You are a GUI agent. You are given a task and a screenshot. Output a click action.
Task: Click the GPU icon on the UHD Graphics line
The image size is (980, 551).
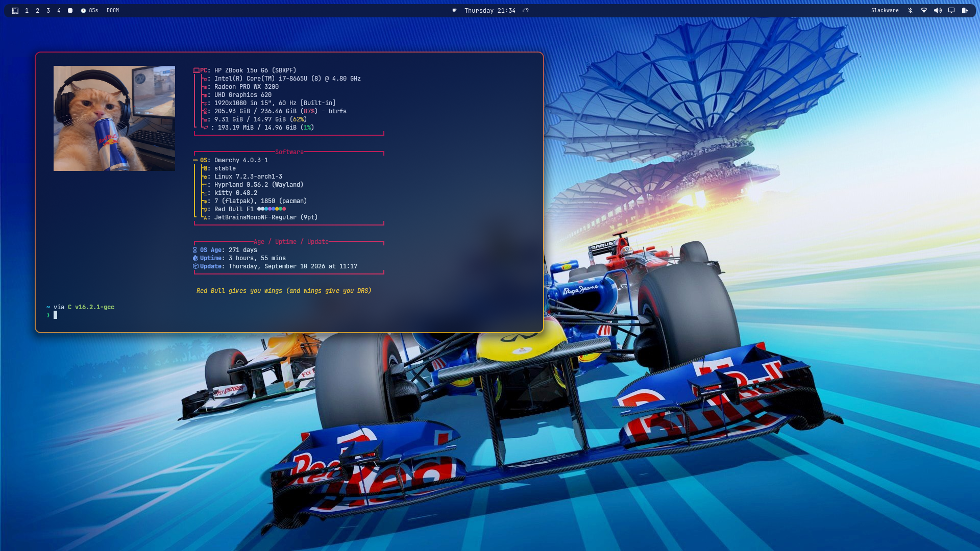[205, 95]
